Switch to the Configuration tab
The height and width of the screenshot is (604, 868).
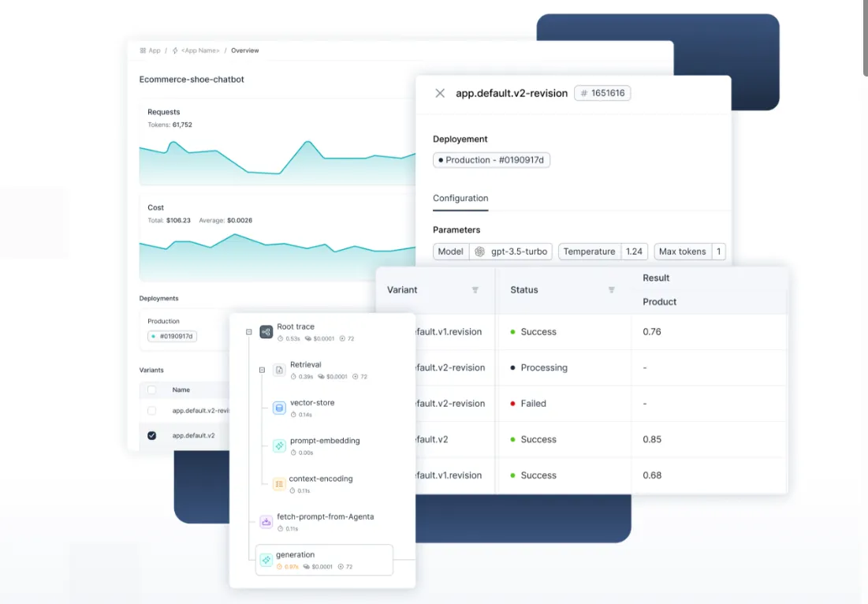(460, 198)
